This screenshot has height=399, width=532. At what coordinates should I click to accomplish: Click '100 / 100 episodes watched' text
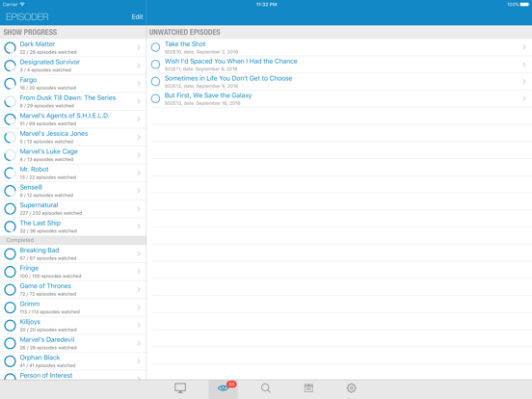[x=50, y=277]
